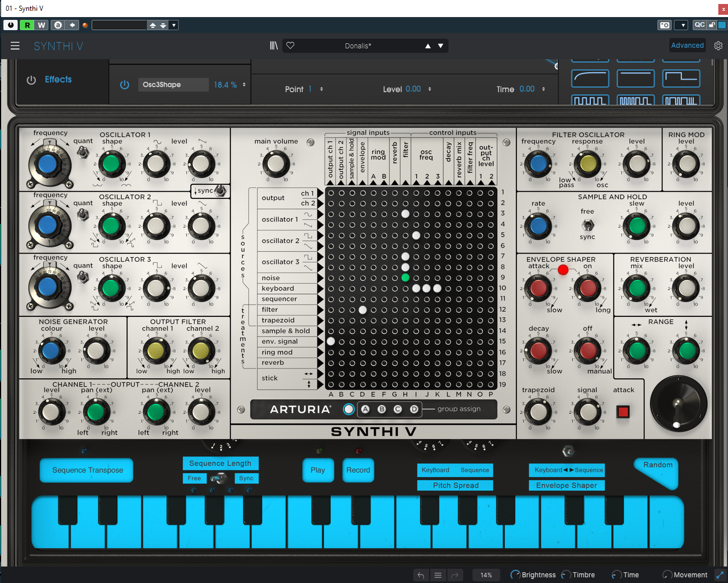Click the host bypass power icon
Viewport: 728px width, 583px height.
coord(10,25)
